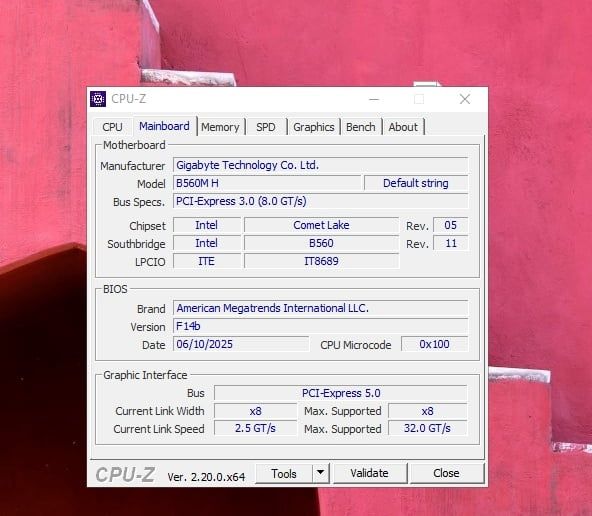
Task: Click the Tools button
Action: click(x=284, y=473)
